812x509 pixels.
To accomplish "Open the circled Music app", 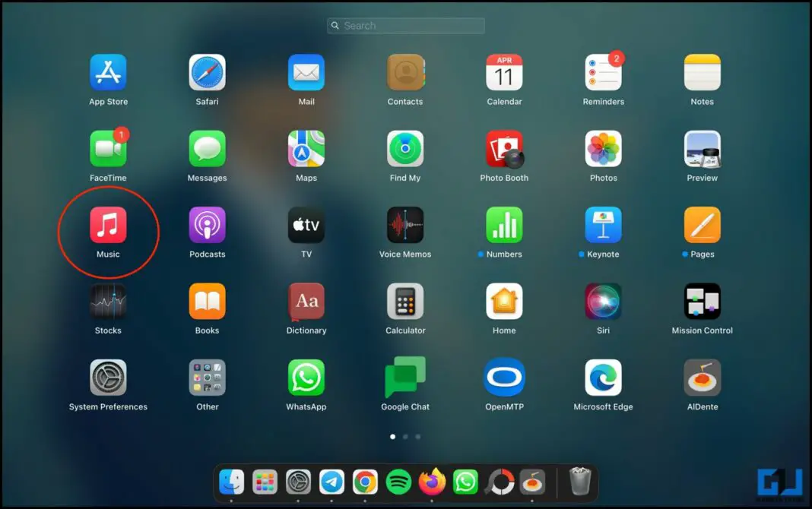I will [x=108, y=225].
